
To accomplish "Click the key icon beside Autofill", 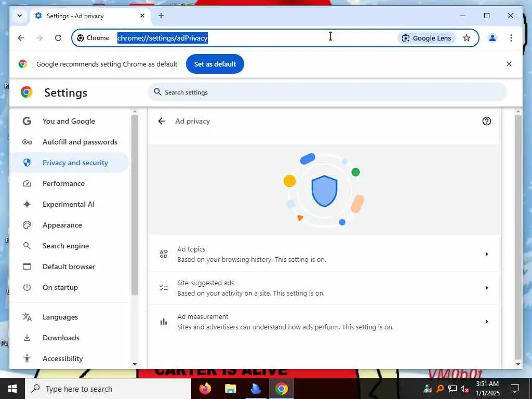I will (27, 142).
